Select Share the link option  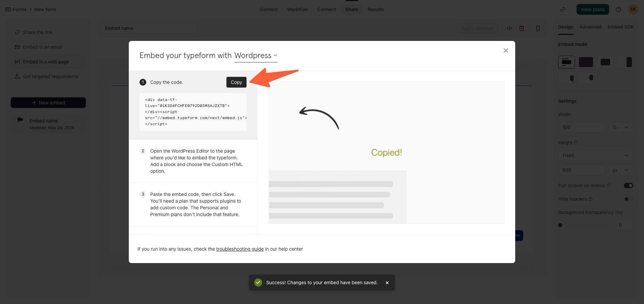tap(48, 32)
